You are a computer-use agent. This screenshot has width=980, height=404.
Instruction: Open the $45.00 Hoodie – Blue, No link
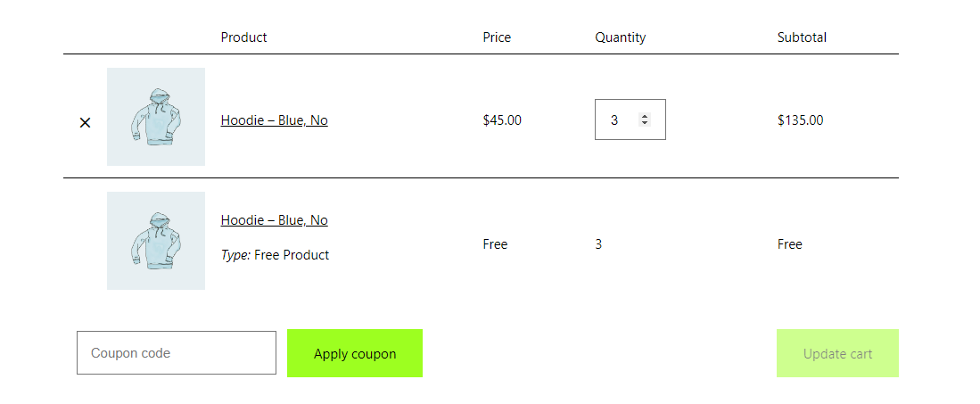[274, 120]
